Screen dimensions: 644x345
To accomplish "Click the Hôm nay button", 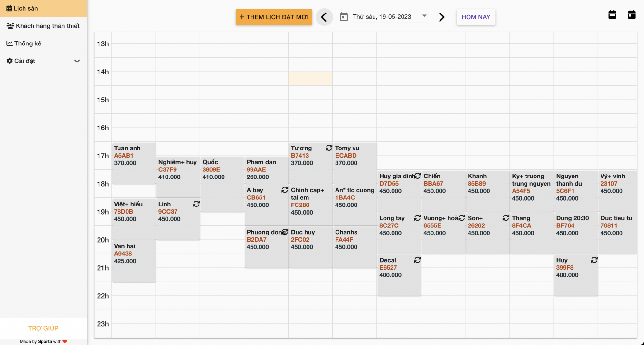I will coord(476,17).
